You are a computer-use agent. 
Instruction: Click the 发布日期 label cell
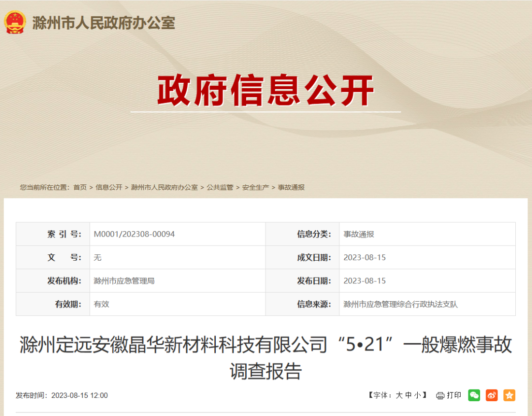(x=302, y=281)
